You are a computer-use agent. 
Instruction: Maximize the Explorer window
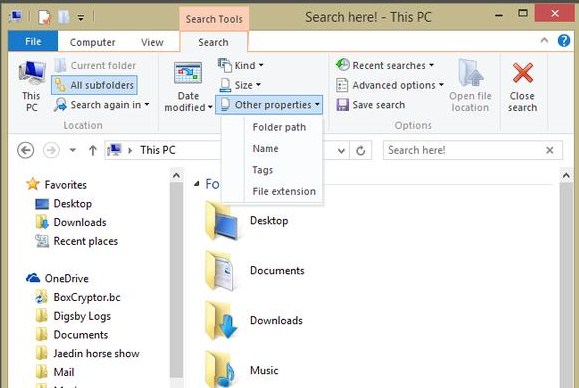523,14
